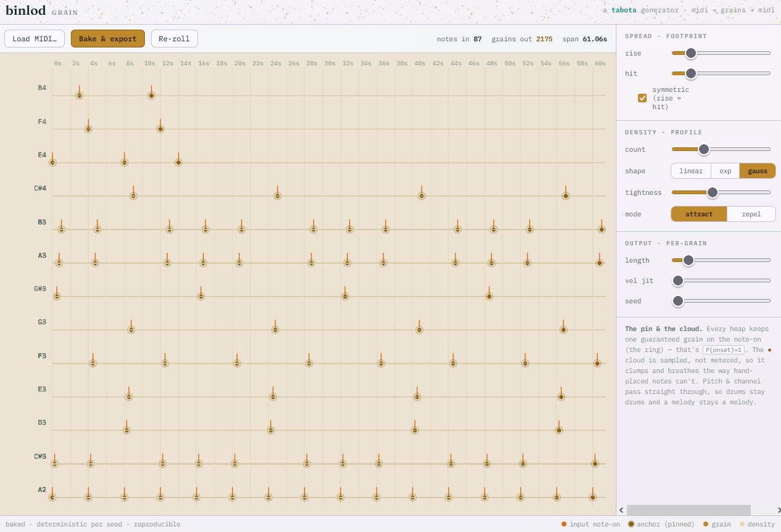Click the last A2 anchor near 60s
This screenshot has height=532, width=781.
(593, 497)
